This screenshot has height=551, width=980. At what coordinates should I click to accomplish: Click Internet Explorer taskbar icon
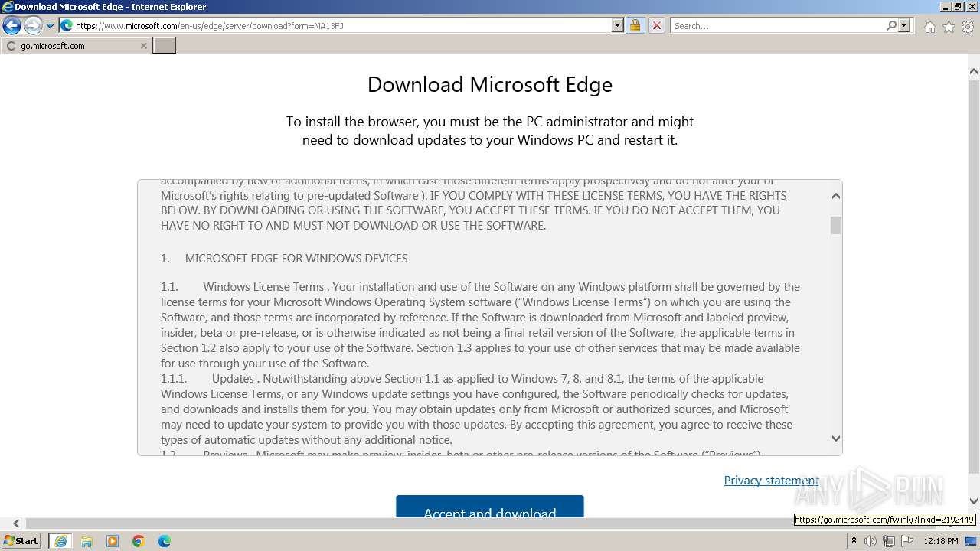tap(60, 541)
